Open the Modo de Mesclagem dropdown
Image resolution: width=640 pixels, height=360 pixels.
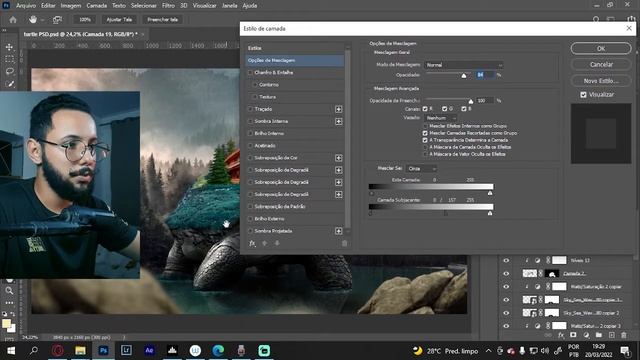(464, 65)
